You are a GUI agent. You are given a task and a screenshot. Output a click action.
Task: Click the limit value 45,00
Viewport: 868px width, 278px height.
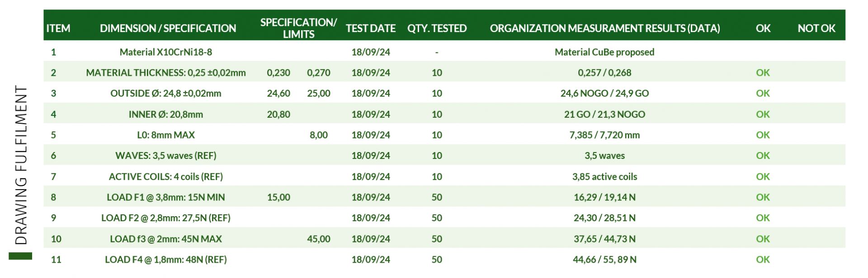coord(319,239)
